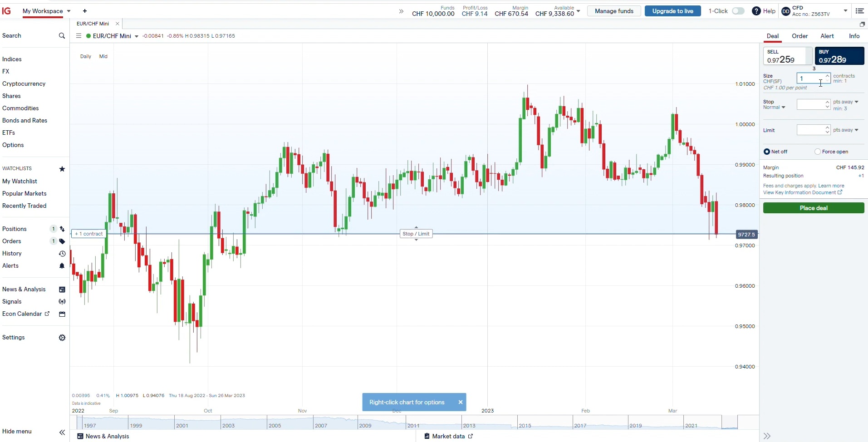Image resolution: width=868 pixels, height=442 pixels.
Task: Click the green Place deal button
Action: pos(814,208)
